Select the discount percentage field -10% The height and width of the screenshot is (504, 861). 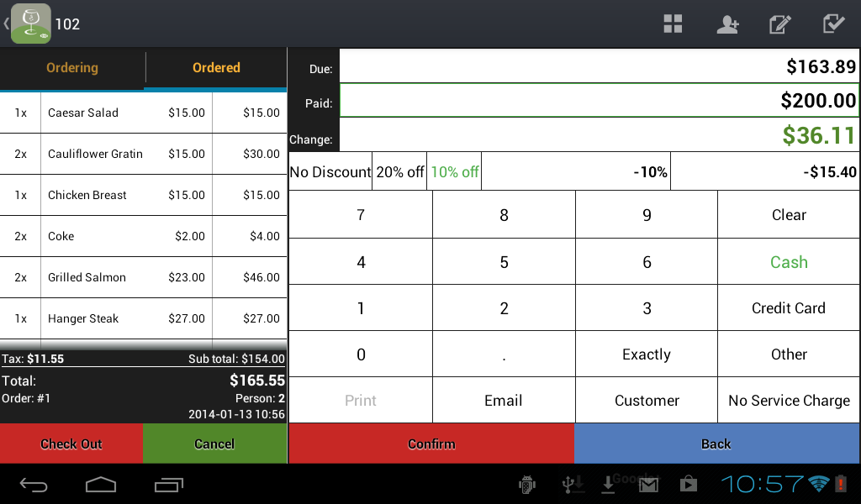(576, 172)
